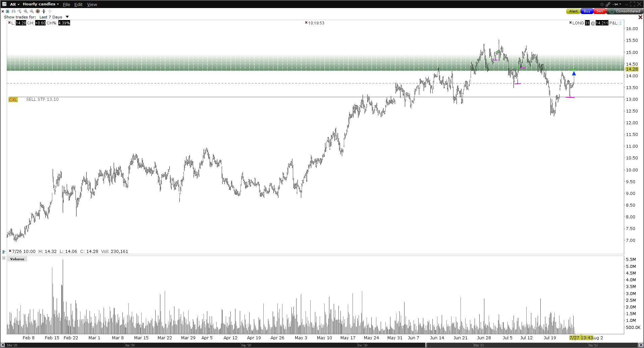Click the Alert button
The height and width of the screenshot is (348, 644).
point(573,11)
